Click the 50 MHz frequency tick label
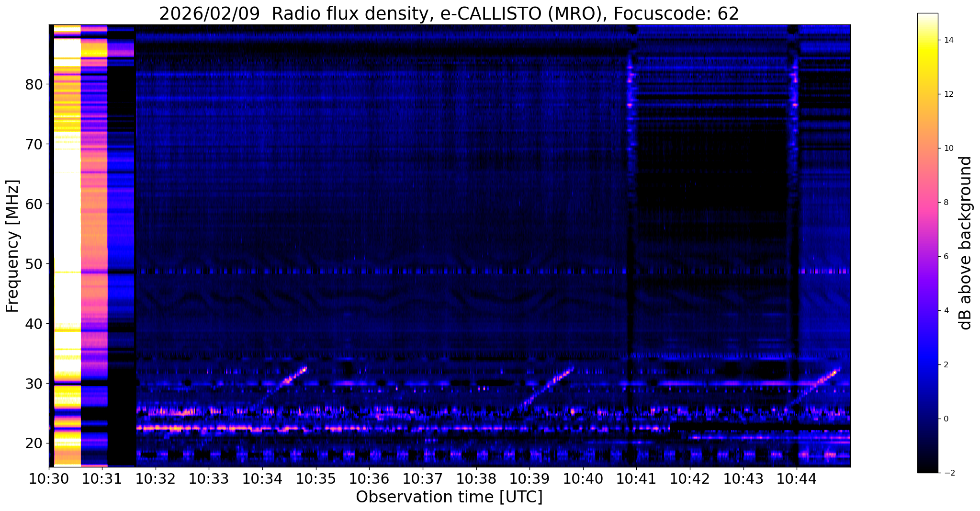The width and height of the screenshot is (980, 511). (34, 264)
